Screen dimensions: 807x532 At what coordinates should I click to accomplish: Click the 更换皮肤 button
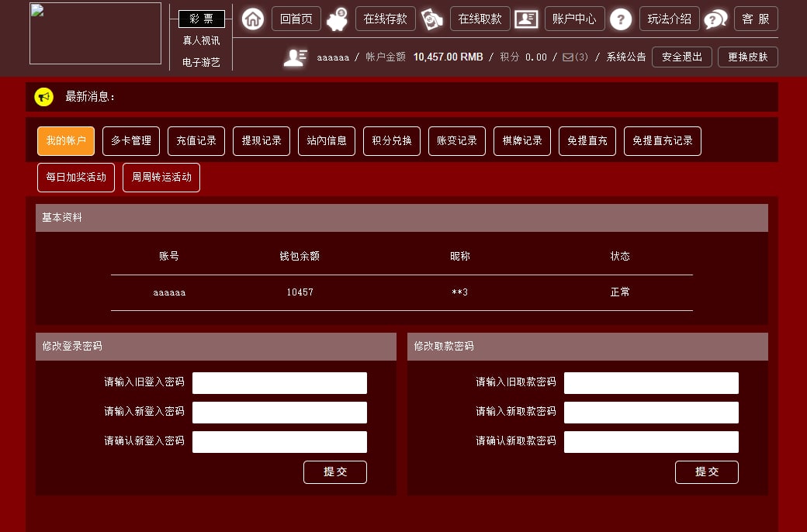click(748, 57)
